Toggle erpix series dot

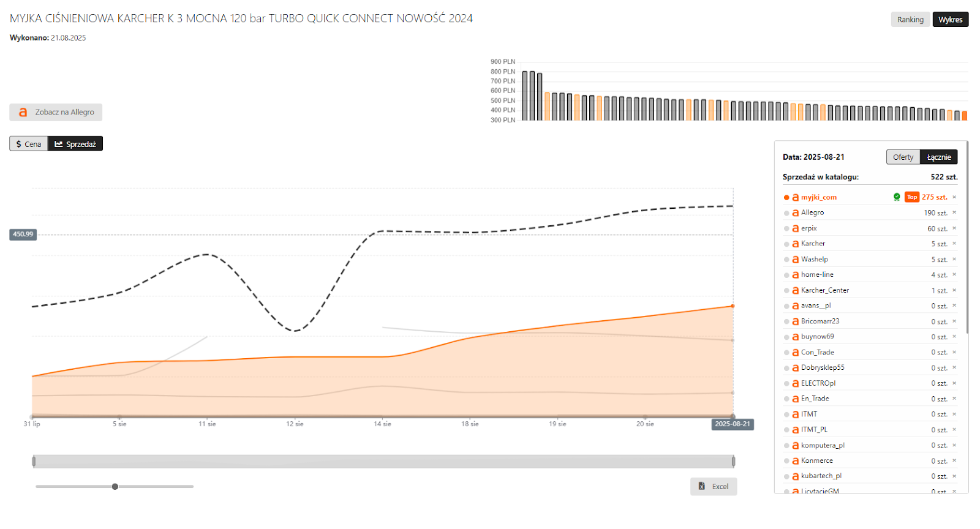[x=786, y=229]
